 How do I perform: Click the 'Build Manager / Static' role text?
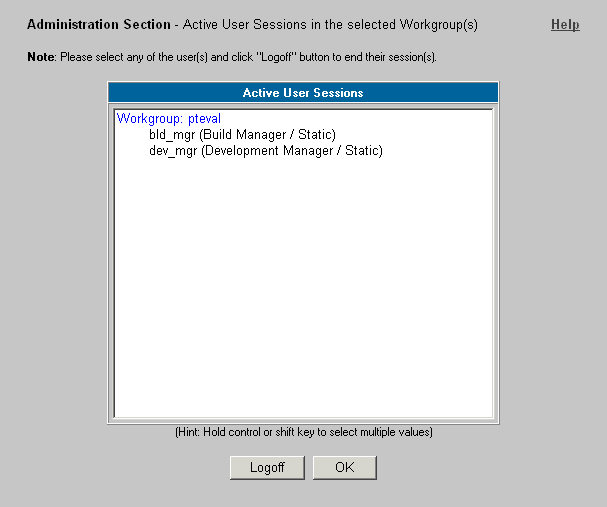click(x=267, y=135)
